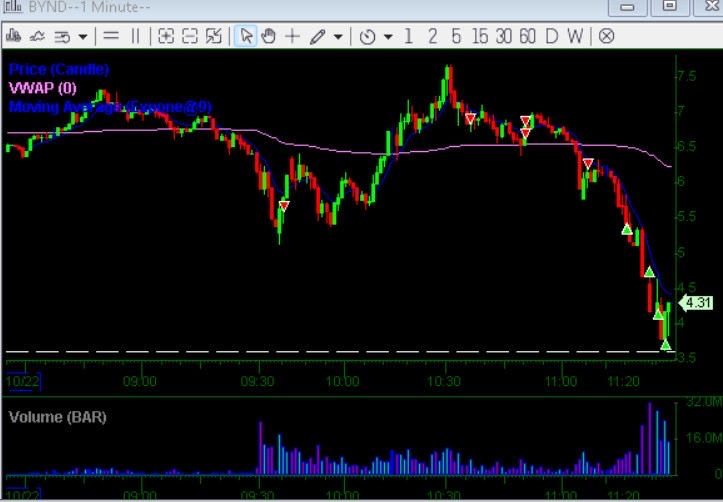
Task: Click the green buy marker near 5.5 level
Action: [x=627, y=229]
